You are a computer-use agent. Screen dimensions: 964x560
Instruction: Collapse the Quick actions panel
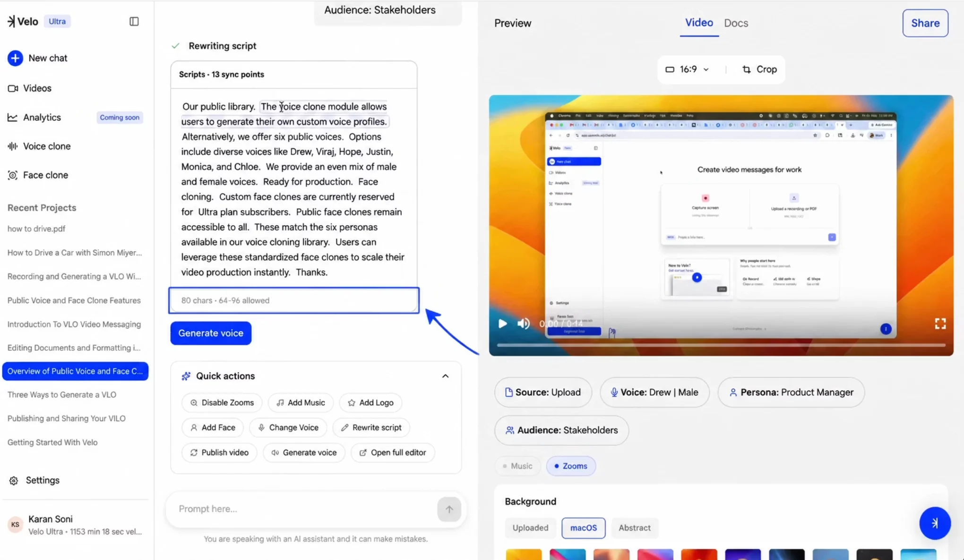click(445, 376)
